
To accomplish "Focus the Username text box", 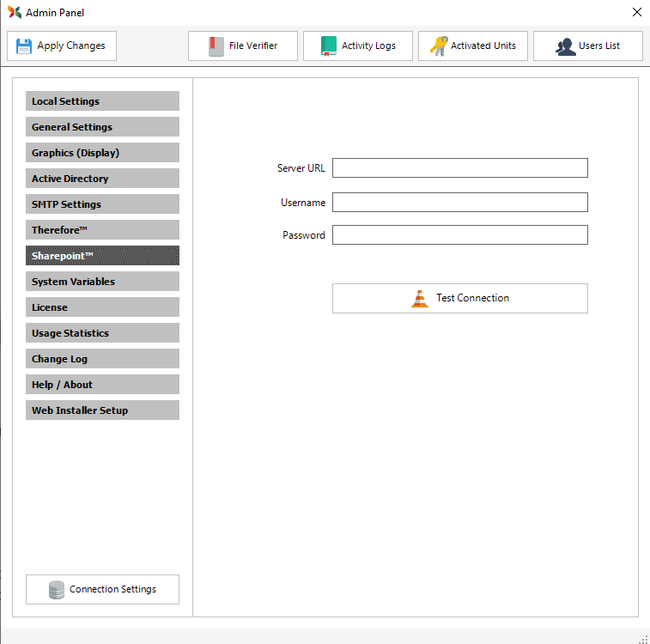I will (x=459, y=203).
